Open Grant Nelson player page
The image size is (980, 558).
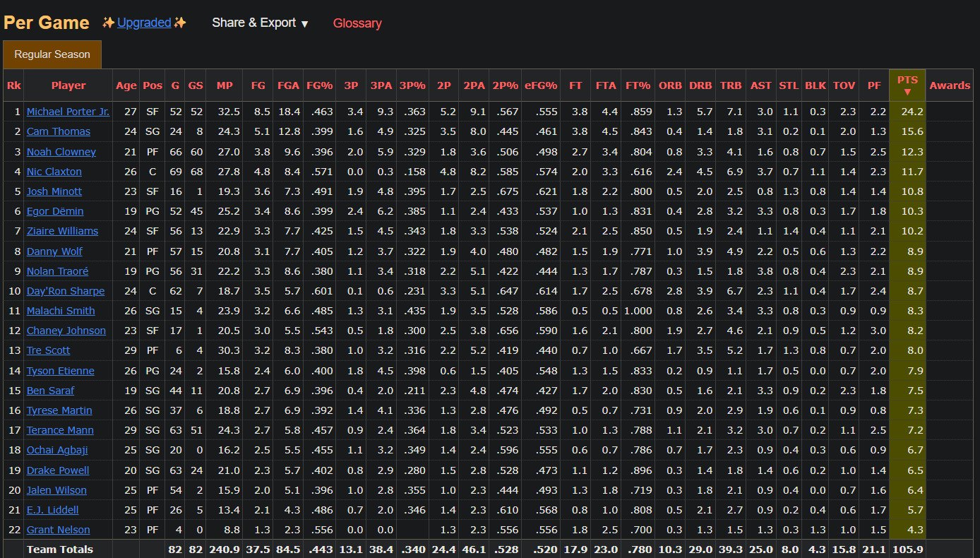59,530
